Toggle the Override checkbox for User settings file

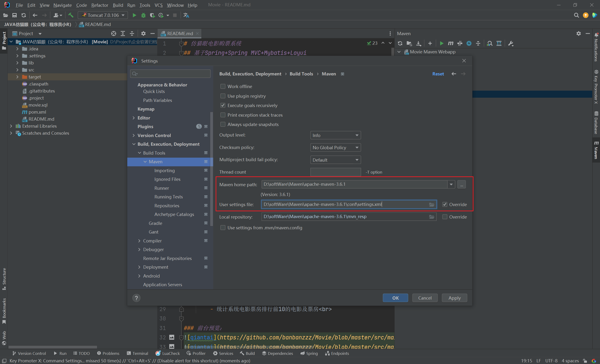pos(445,204)
